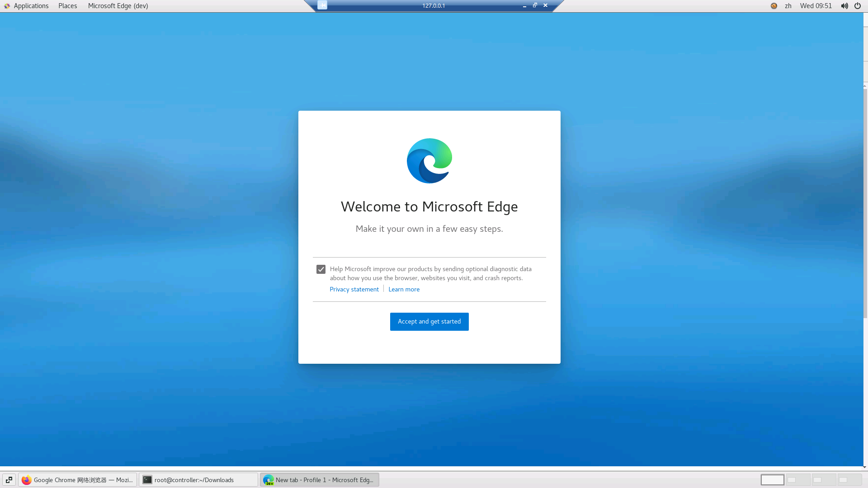Open the Learn more link
The image size is (868, 488).
point(404,289)
